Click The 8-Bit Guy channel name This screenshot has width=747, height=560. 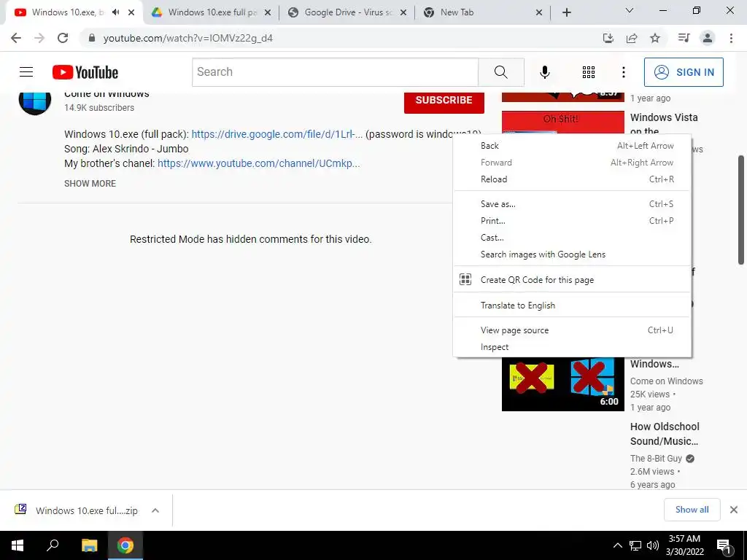[656, 459]
